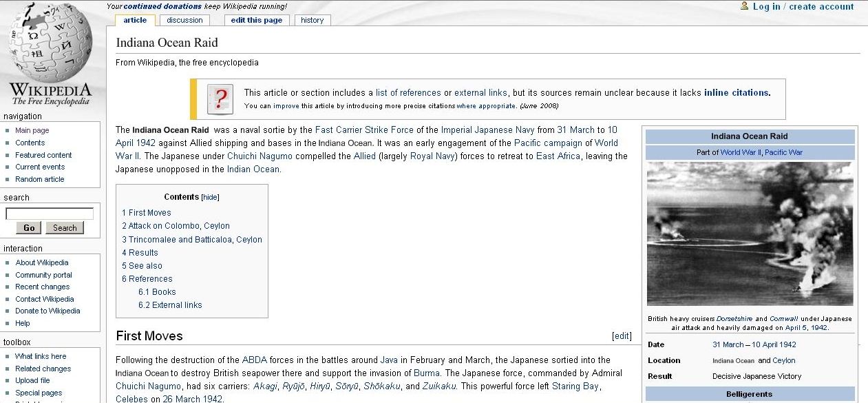
Task: Jump to 4 Results section
Action: 140,253
